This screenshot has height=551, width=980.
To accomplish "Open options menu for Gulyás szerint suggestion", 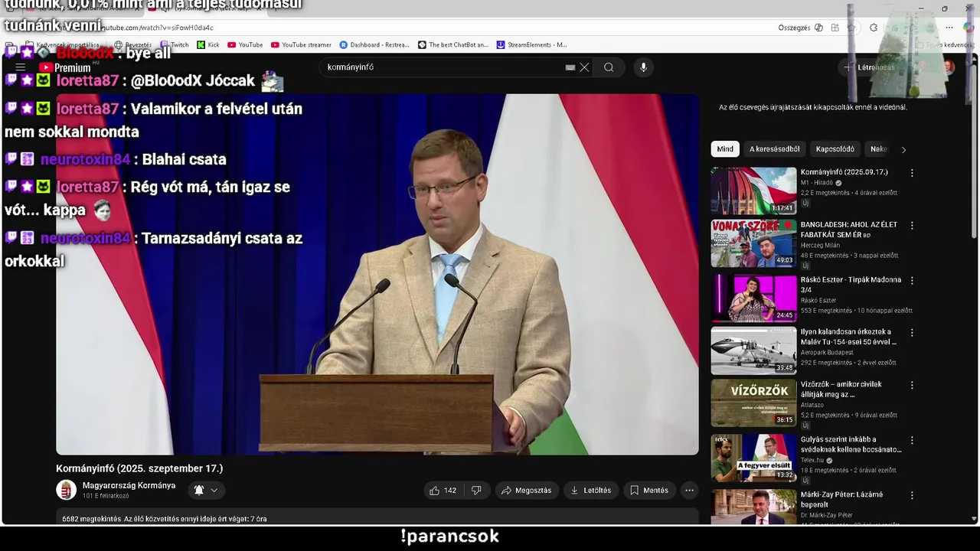I will 912,441.
